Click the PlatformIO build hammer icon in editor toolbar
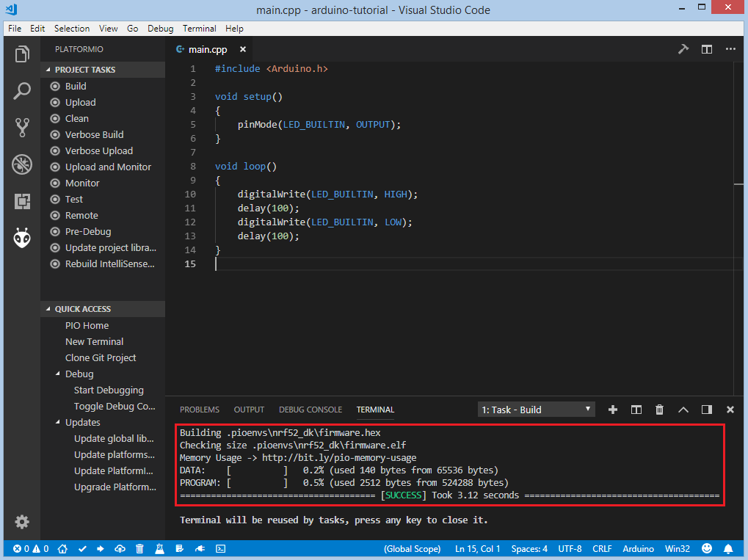Image resolution: width=748 pixels, height=560 pixels. pyautogui.click(x=683, y=49)
